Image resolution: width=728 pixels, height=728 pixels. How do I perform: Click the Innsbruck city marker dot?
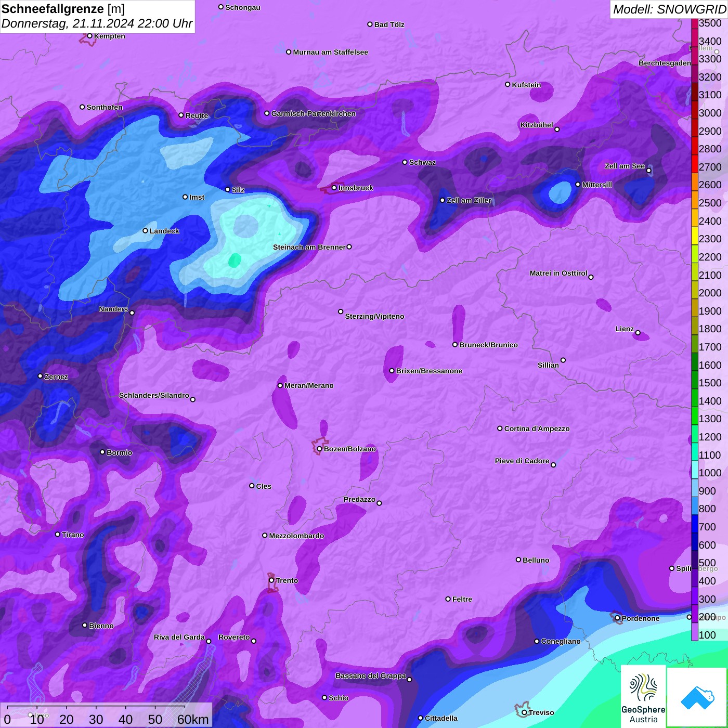[334, 188]
